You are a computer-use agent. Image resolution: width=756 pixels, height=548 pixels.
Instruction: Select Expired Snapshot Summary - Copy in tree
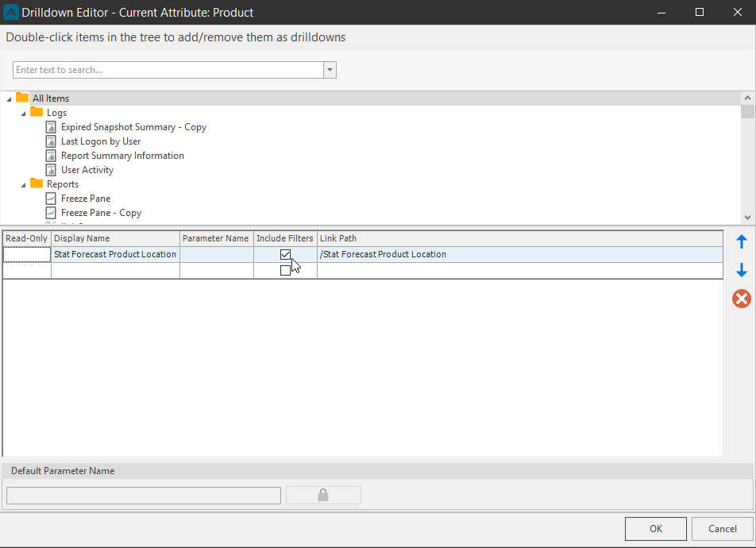pos(133,127)
